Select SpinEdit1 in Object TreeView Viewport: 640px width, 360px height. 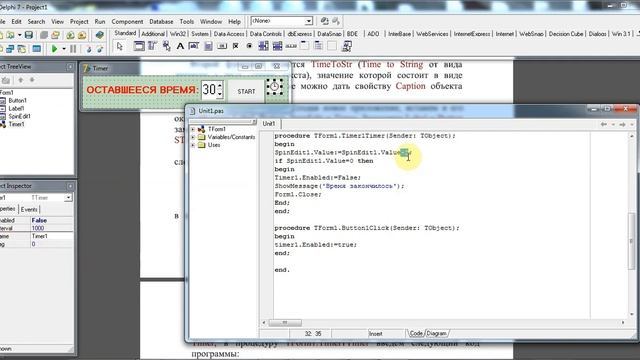click(20, 116)
